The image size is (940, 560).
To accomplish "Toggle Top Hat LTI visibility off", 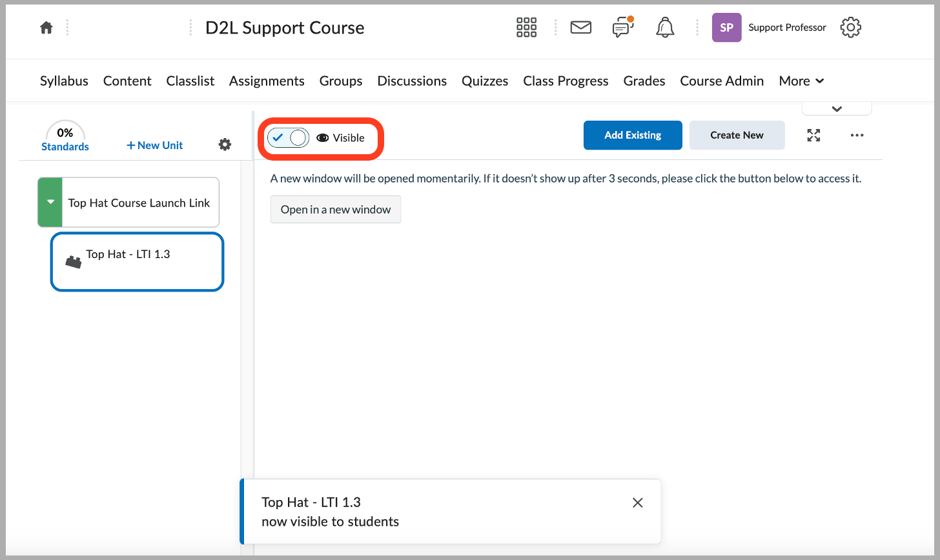I will [288, 137].
